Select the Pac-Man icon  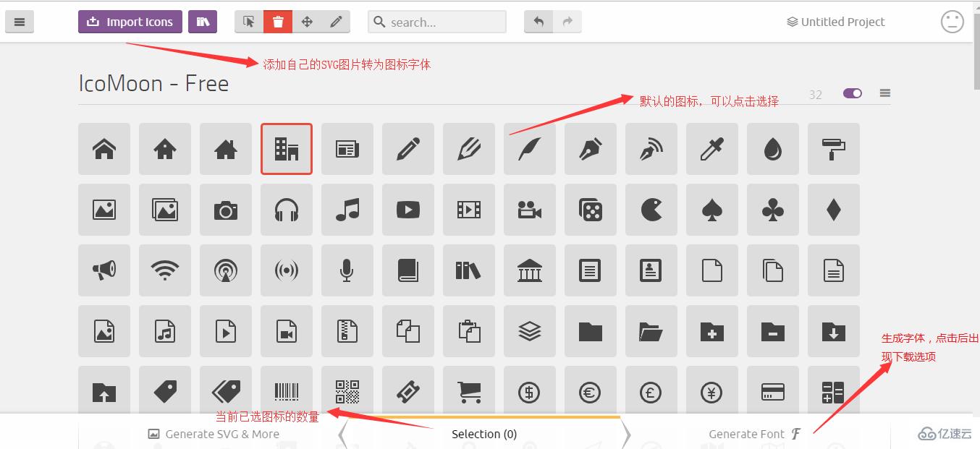[x=651, y=210]
